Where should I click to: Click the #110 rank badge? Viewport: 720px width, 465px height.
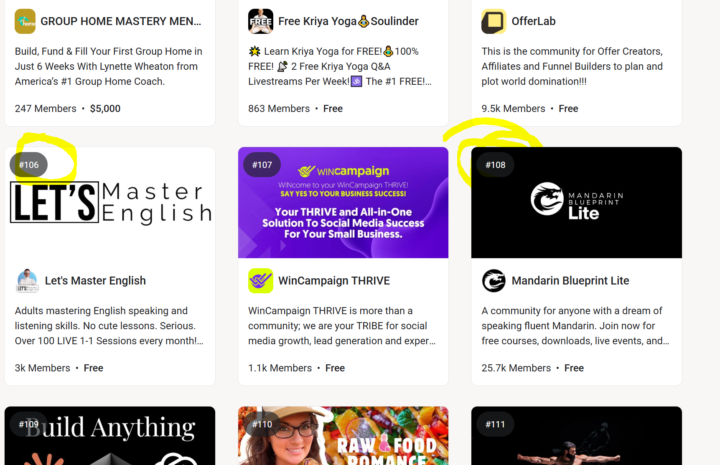click(262, 424)
